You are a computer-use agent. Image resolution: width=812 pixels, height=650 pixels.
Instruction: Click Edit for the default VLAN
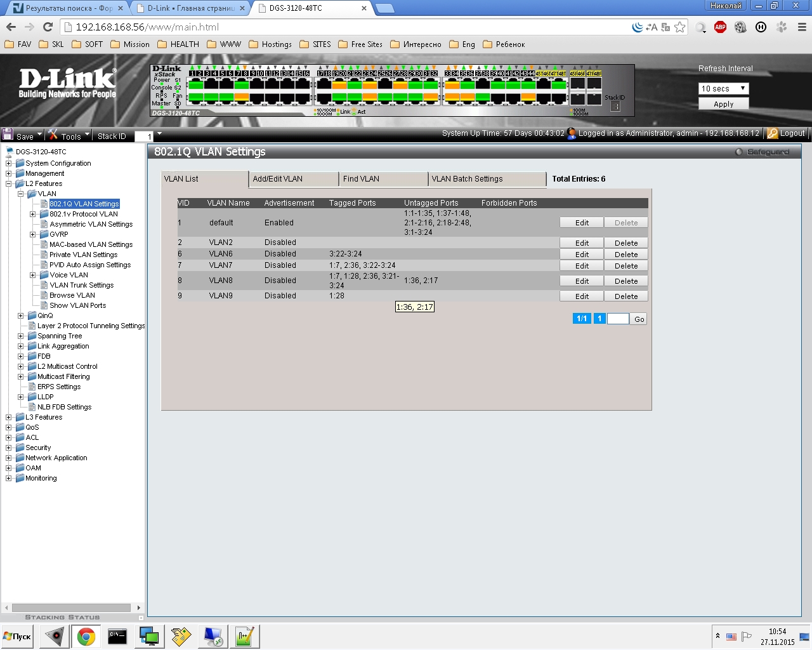582,223
